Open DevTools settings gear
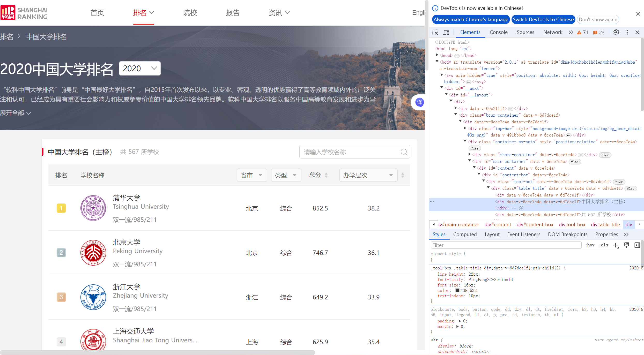Screen dimensions: 644x355 tap(616, 32)
